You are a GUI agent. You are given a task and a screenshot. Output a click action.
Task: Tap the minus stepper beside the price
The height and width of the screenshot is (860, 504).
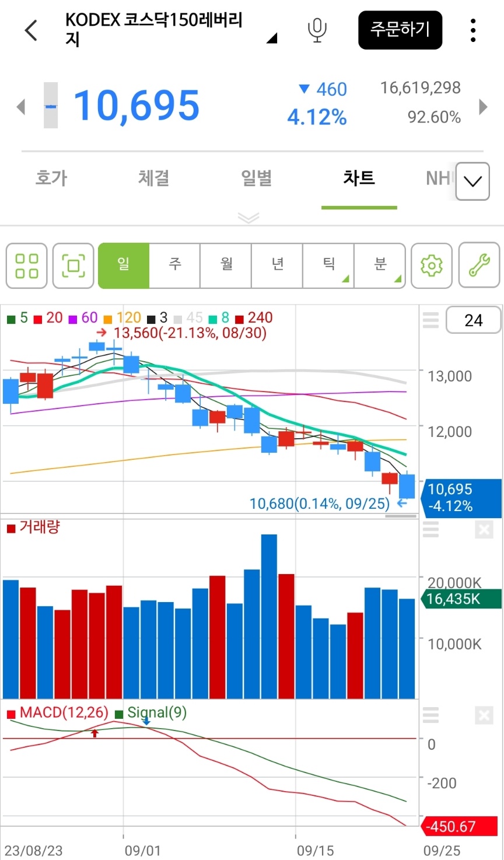pos(51,106)
